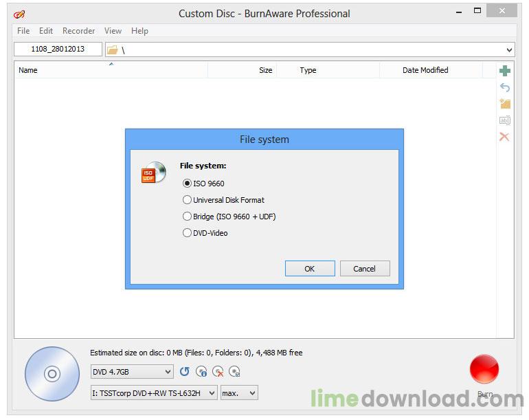Open the Recorder menu
This screenshot has height=420, width=529.
[78, 31]
